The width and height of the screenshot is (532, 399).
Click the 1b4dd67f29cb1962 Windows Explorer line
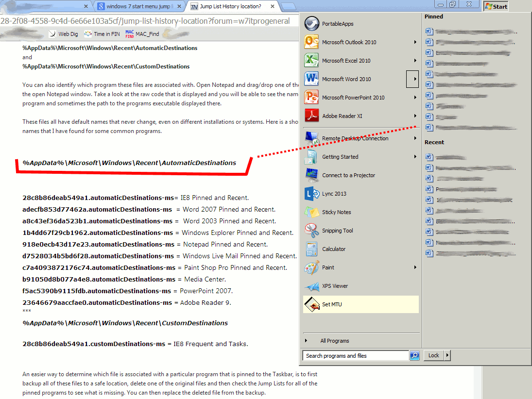pyautogui.click(x=158, y=233)
